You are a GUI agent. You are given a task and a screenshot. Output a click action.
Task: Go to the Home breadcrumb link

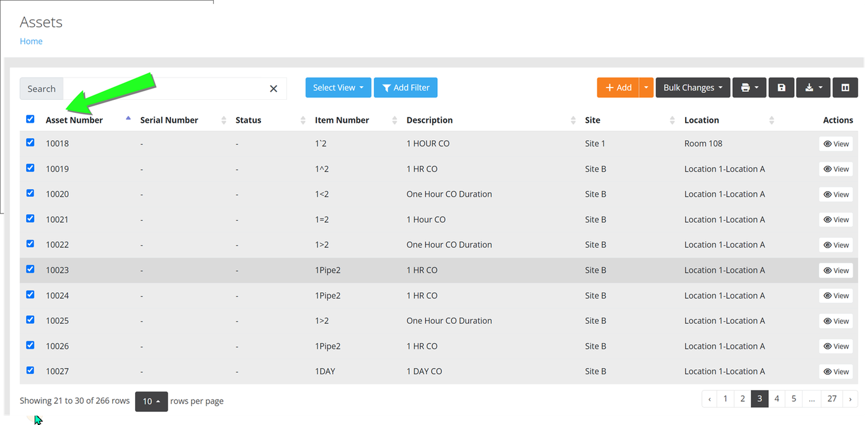[x=31, y=42]
